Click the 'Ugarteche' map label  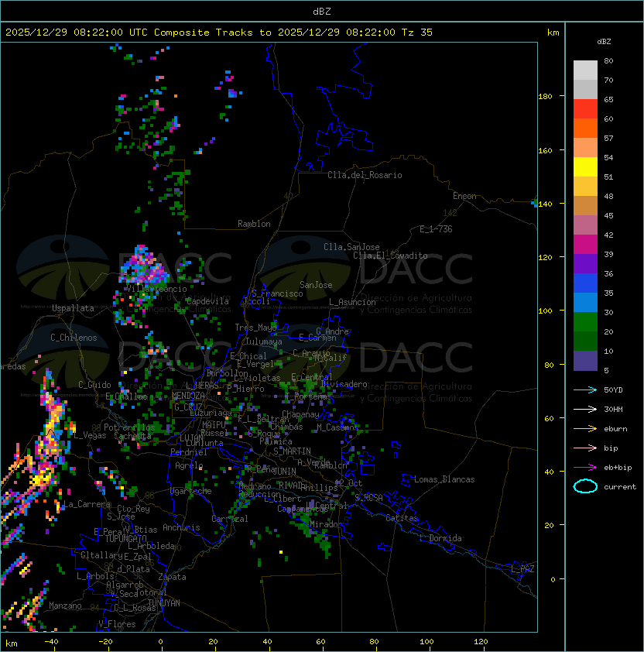pyautogui.click(x=191, y=491)
